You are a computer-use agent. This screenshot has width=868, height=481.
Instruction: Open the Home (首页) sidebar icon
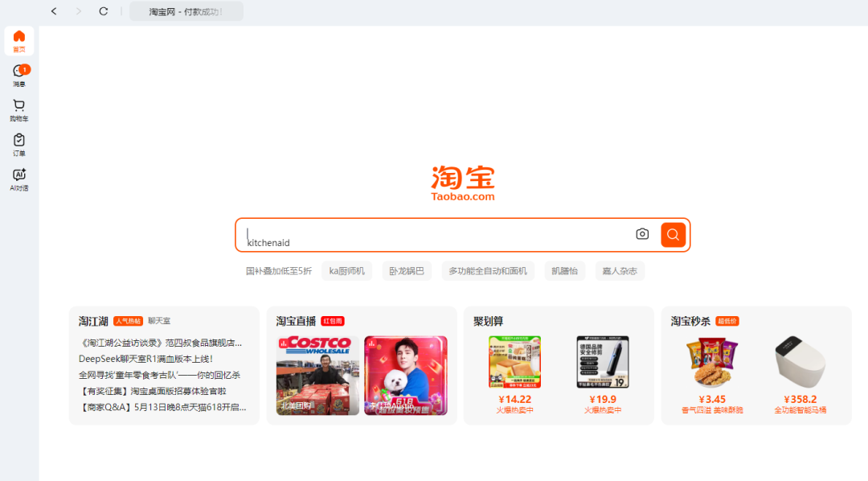pos(18,41)
